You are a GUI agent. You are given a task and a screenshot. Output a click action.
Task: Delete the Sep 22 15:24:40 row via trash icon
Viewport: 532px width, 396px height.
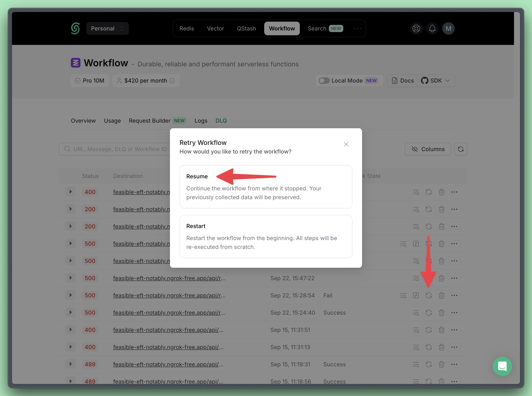[441, 313]
